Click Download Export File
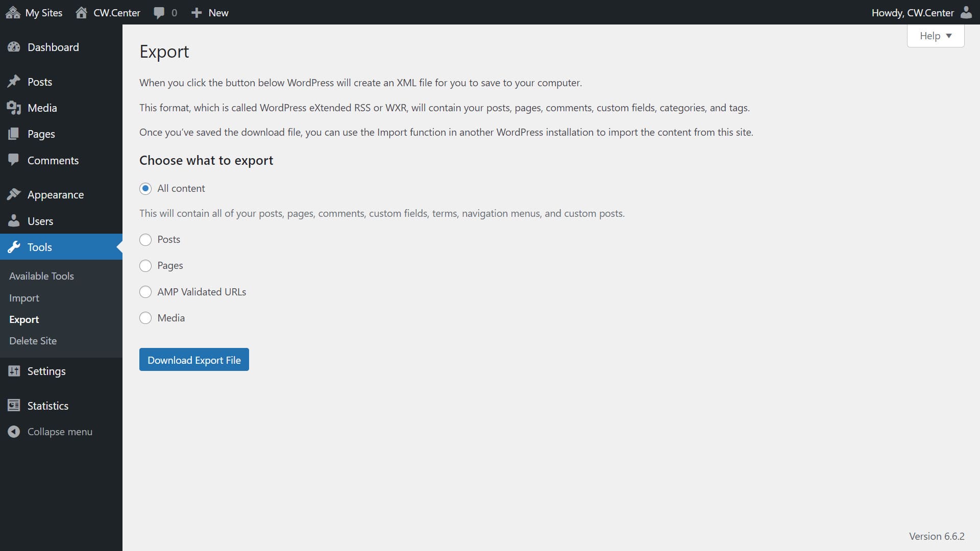The height and width of the screenshot is (551, 980). click(194, 359)
